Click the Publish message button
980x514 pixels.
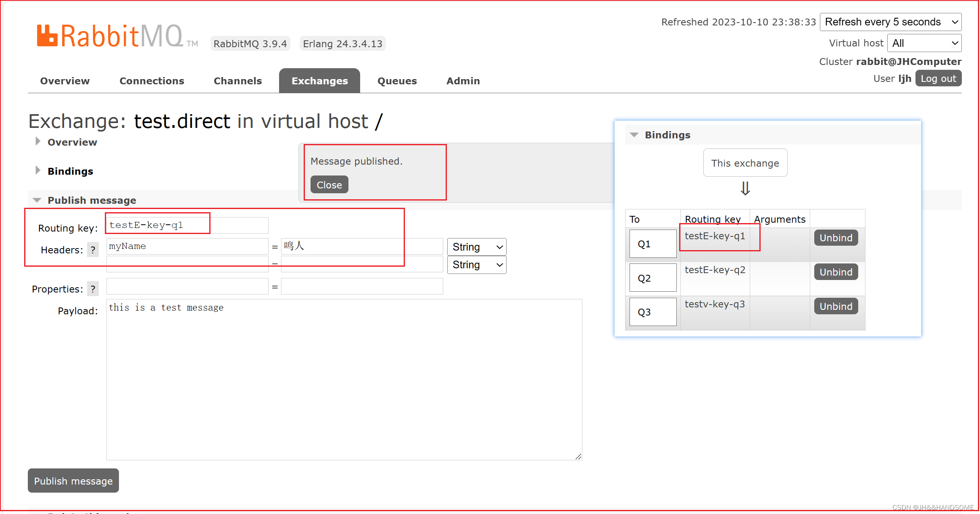click(73, 481)
